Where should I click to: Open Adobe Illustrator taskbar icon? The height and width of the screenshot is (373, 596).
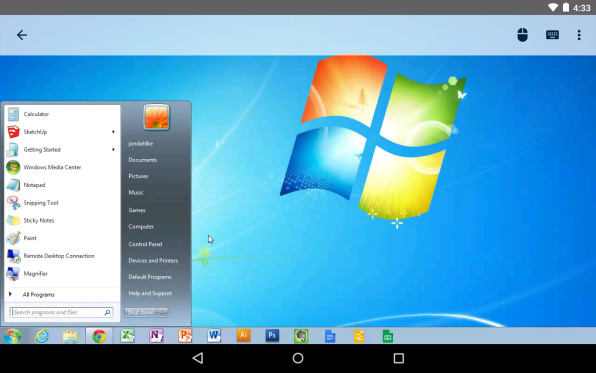[243, 335]
